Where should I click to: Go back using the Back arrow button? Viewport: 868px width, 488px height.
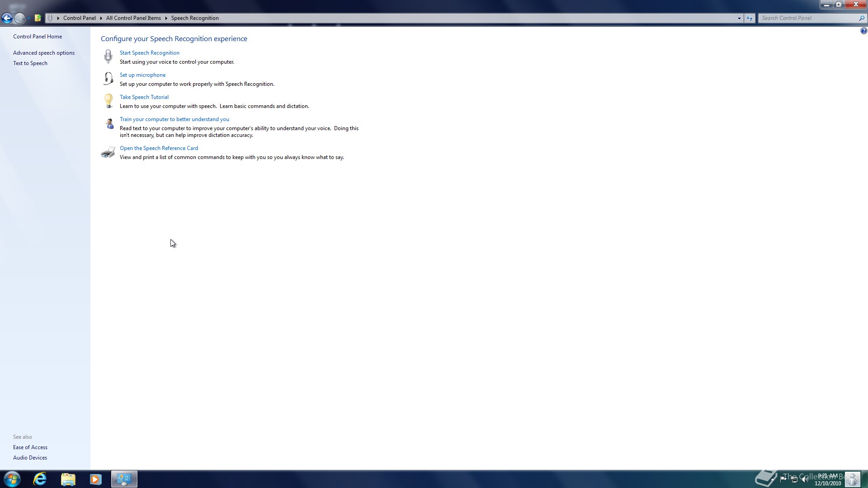[x=7, y=18]
